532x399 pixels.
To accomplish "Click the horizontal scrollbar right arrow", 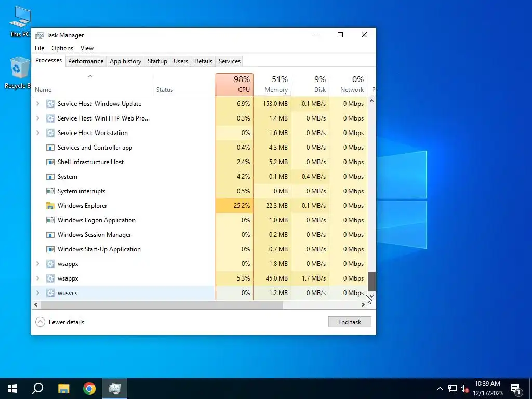I will pos(363,304).
